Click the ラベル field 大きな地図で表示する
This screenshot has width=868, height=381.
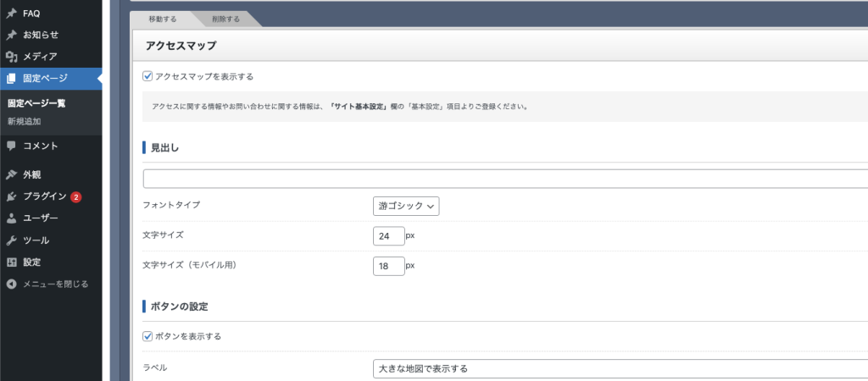point(620,368)
